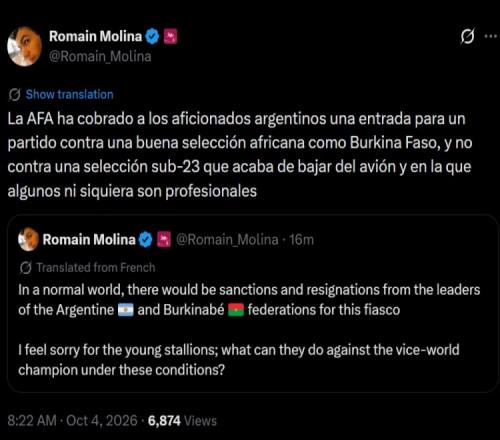This screenshot has height=440, width=500.
Task: Open Romain Molina's profile avatar
Action: (x=24, y=46)
